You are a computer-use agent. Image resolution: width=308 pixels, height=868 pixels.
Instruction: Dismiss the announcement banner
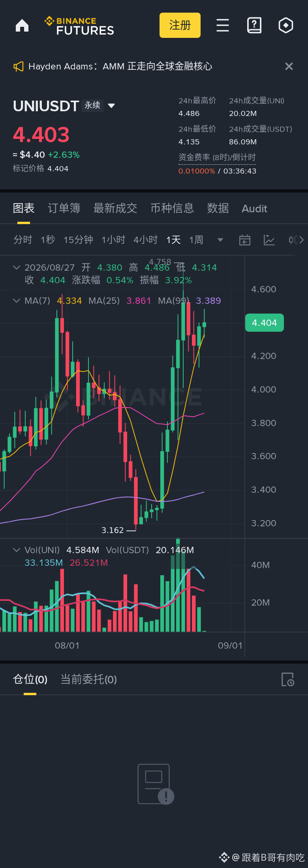[289, 66]
